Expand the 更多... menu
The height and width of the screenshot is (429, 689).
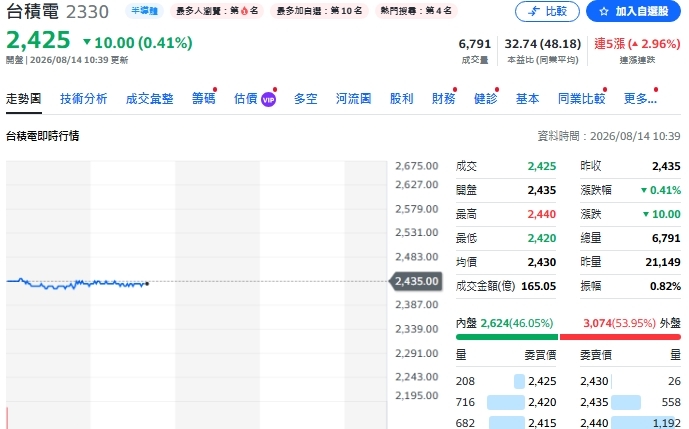coord(640,98)
